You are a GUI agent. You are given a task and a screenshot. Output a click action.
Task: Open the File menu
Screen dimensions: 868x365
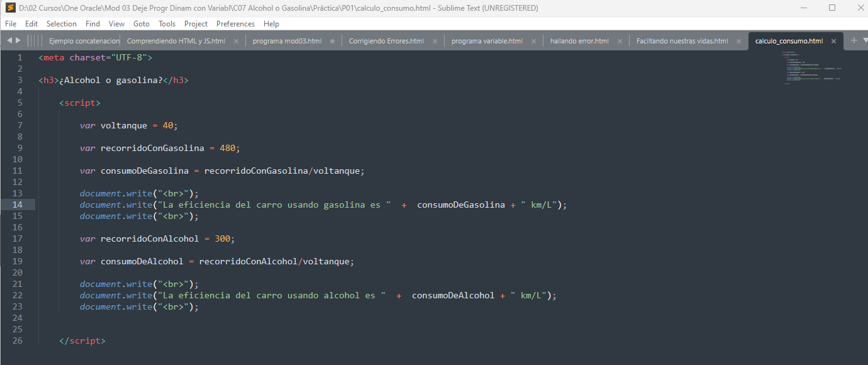coord(11,24)
